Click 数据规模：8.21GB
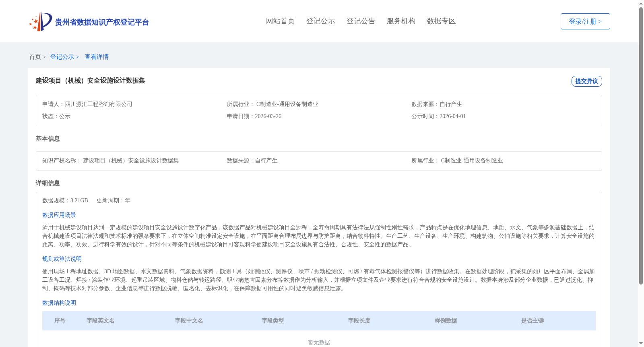Image resolution: width=644 pixels, height=347 pixels. (x=65, y=200)
